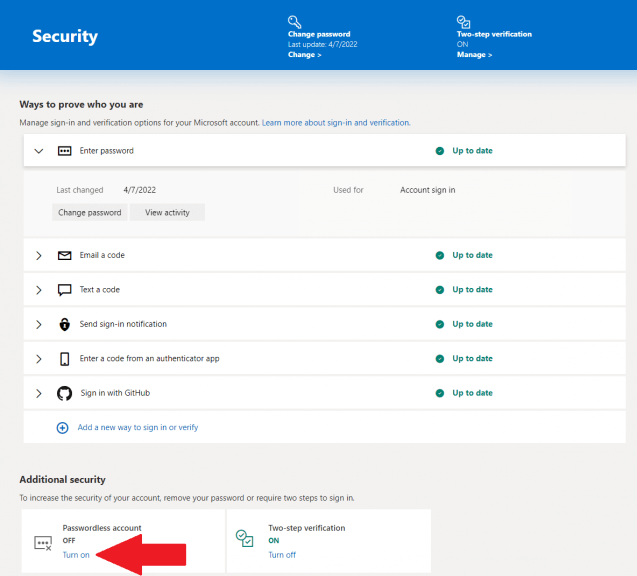
Task: Click the ON status under Two-step verification card
Action: [x=274, y=541]
